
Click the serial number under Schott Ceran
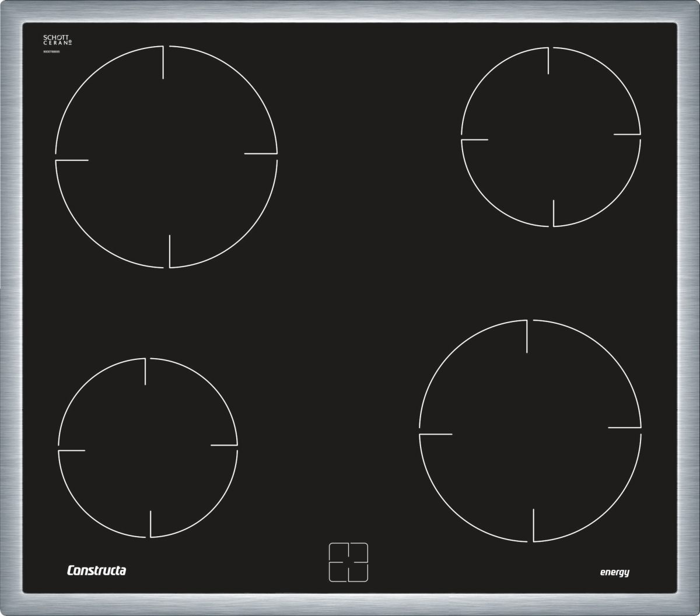click(51, 52)
